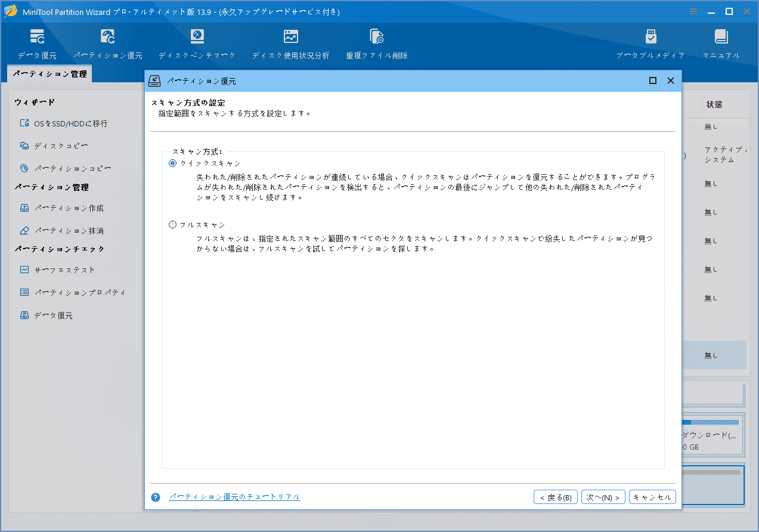Click the 状態 column header
759x532 pixels.
(x=714, y=104)
